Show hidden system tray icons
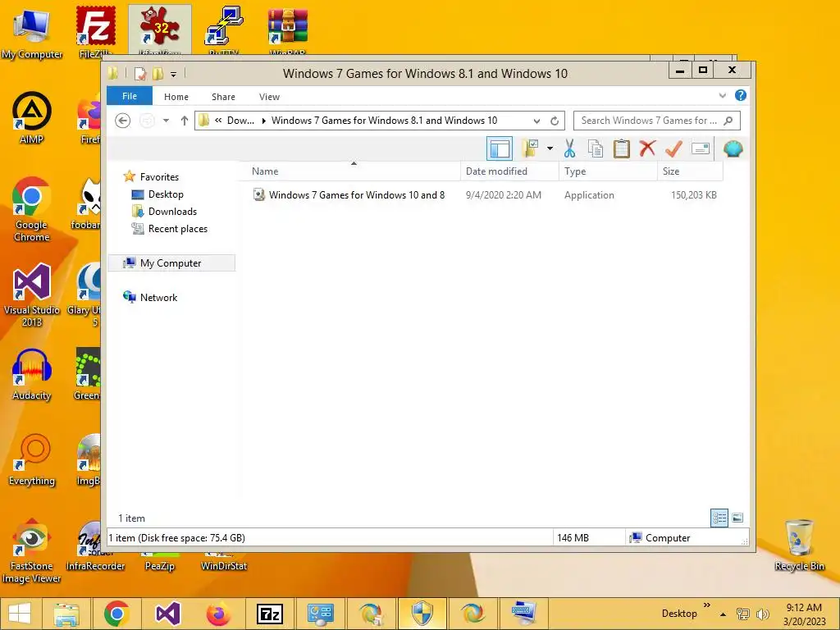The height and width of the screenshot is (630, 840). pos(723,614)
